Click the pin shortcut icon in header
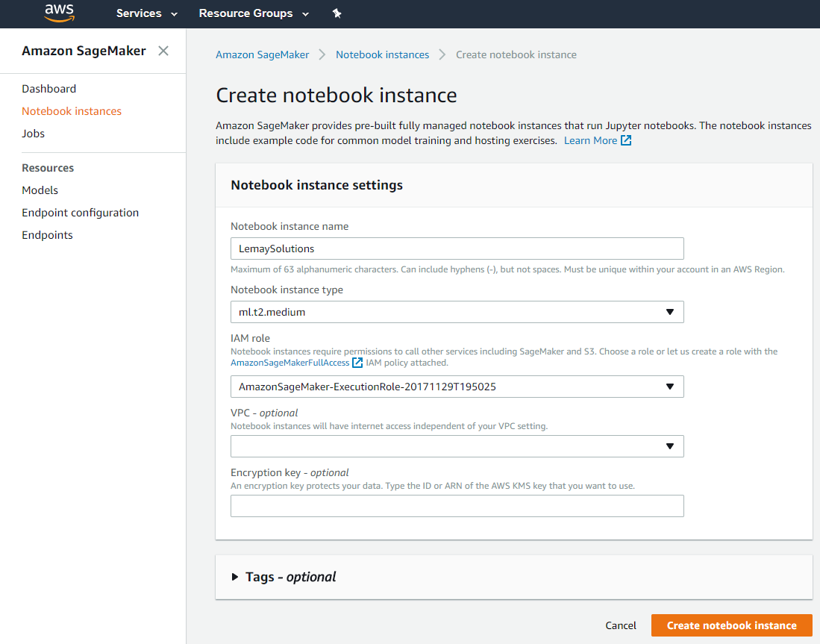Viewport: 820px width, 644px height. pos(337,13)
